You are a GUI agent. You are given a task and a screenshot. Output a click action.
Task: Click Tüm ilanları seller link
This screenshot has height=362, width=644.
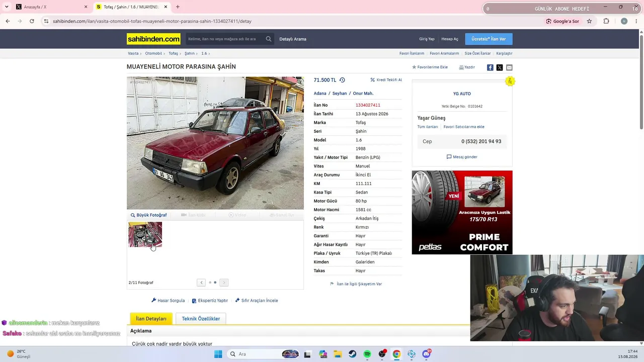428,127
